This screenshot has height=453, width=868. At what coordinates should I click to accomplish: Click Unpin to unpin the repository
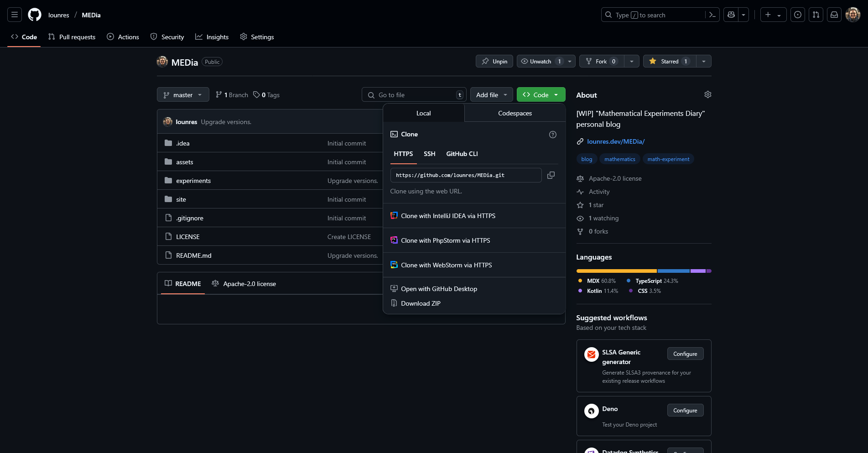coord(494,61)
